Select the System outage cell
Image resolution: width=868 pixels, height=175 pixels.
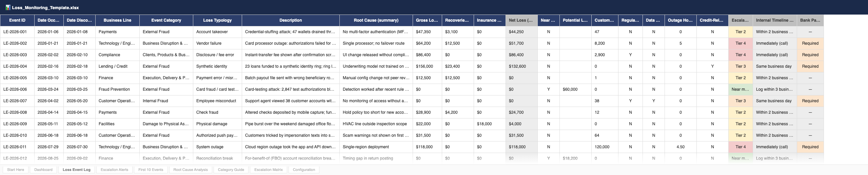point(217,147)
